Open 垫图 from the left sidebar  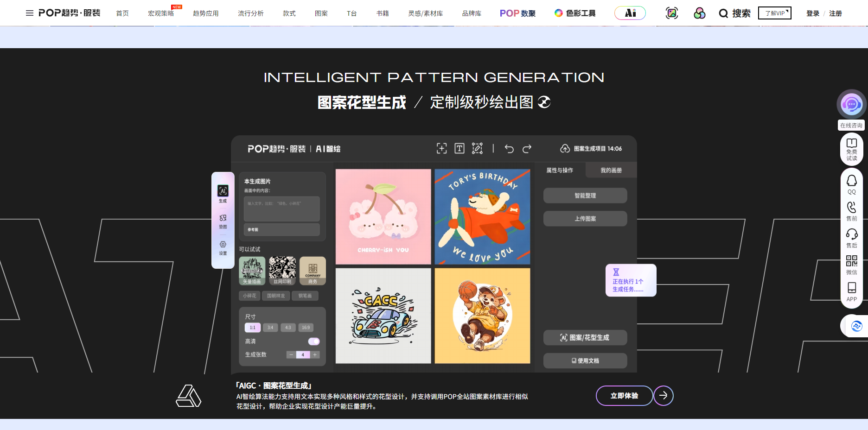[223, 218]
